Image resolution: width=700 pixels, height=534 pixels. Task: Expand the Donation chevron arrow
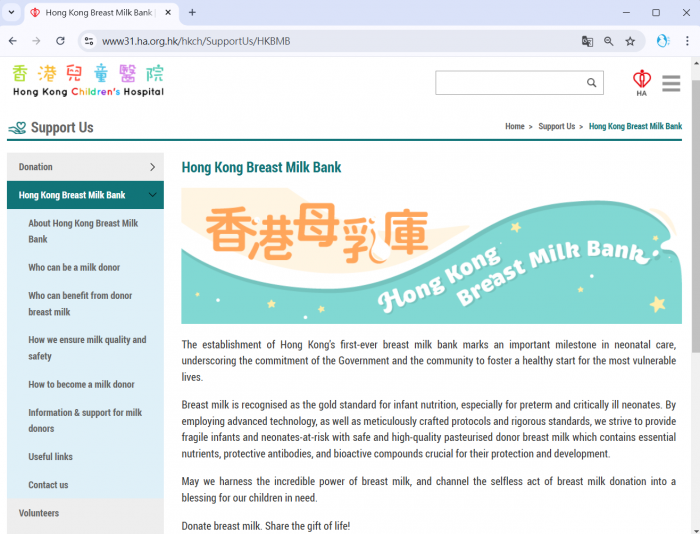coord(153,167)
